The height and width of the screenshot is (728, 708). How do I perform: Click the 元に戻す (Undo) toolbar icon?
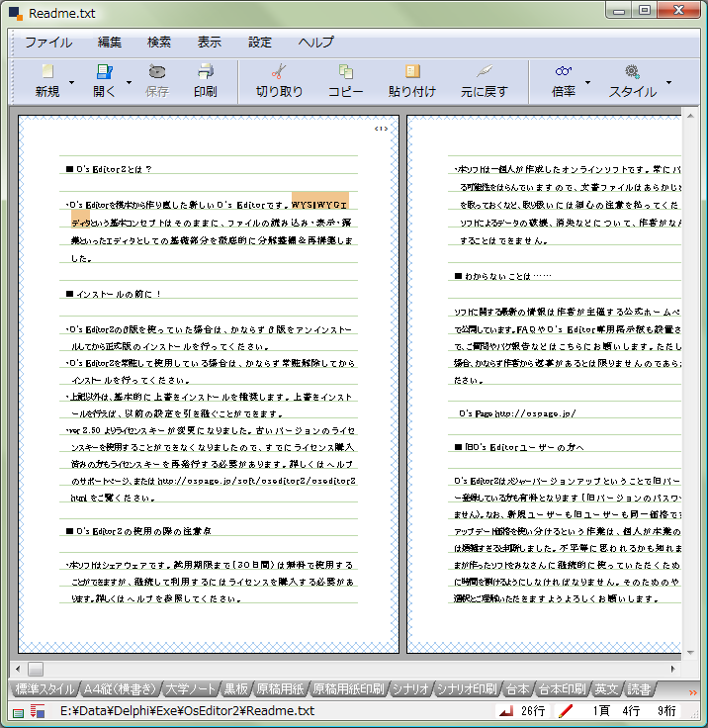pos(485,71)
